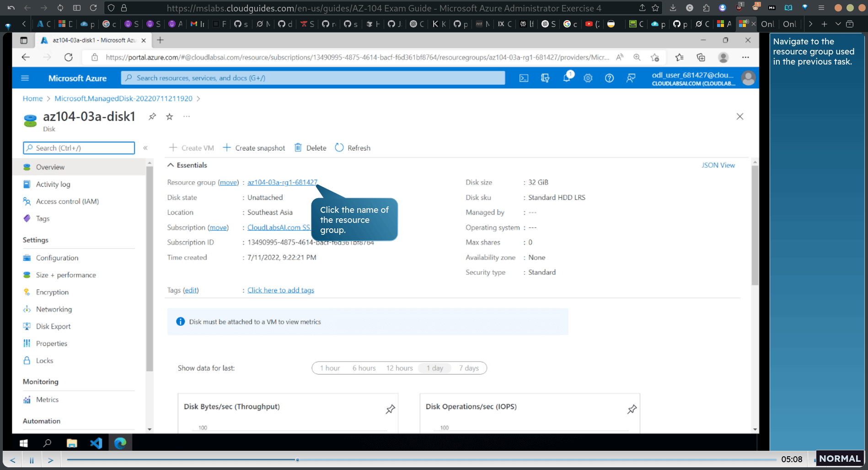The image size is (868, 470).
Task: Select the 1 day time range
Action: 434,368
